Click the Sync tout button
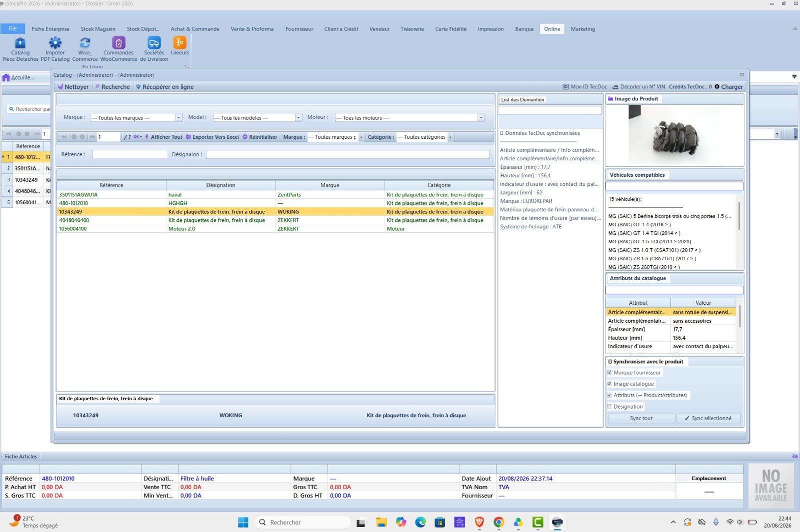800x532 pixels. click(641, 419)
